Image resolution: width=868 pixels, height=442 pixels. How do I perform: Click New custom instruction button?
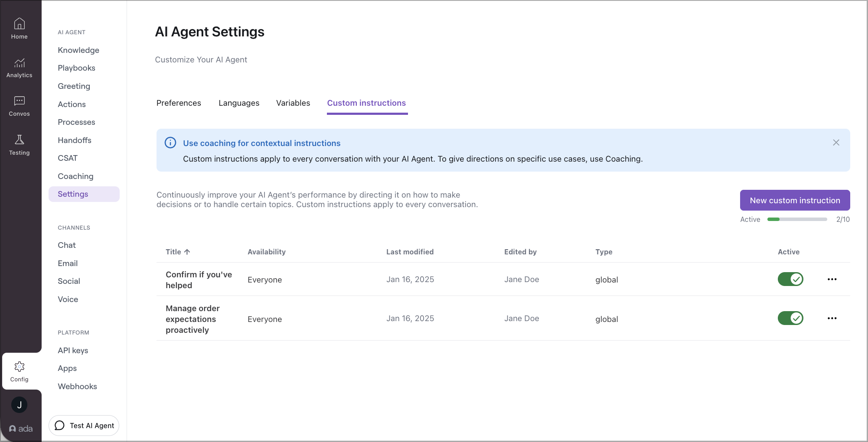pyautogui.click(x=794, y=200)
